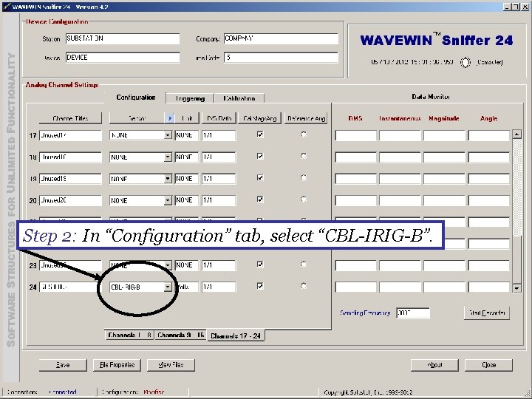532x399 pixels.
Task: Click channel 17 RMS monitor field
Action: coord(355,135)
